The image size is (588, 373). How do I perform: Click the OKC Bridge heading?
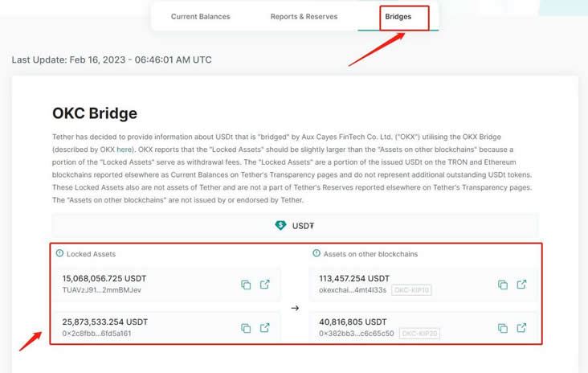pyautogui.click(x=95, y=113)
